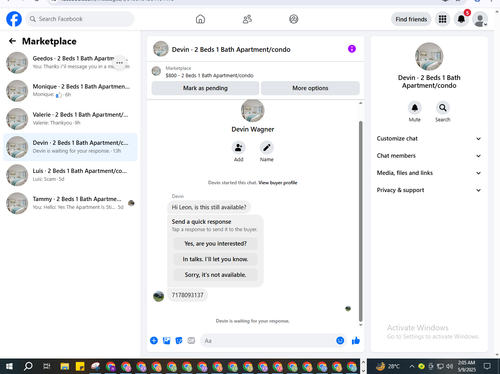Send a thumbs-up like

coord(356,340)
